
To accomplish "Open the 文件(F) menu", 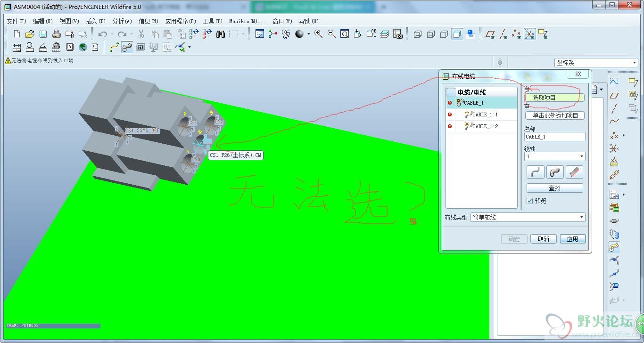I will [17, 21].
